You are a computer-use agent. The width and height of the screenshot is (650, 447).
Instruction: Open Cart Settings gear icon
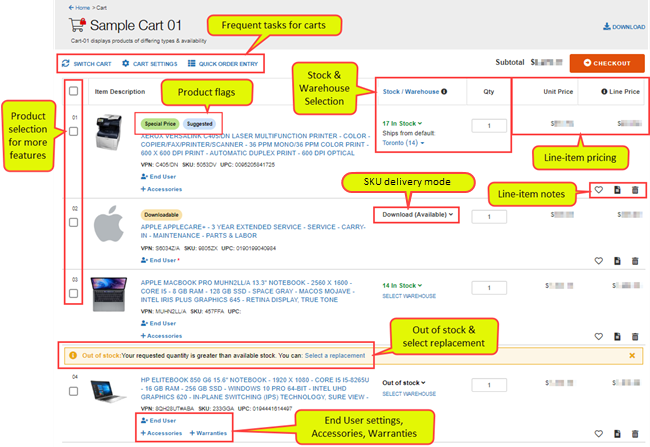(126, 63)
